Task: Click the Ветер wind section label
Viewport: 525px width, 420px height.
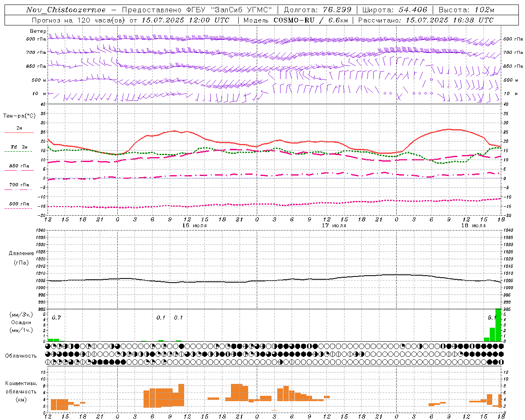Action: 38,31
